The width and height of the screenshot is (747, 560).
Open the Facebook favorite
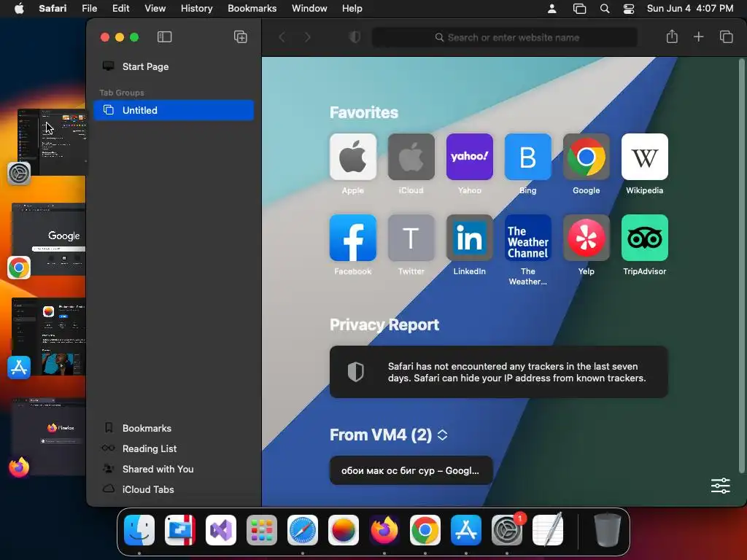coord(353,238)
